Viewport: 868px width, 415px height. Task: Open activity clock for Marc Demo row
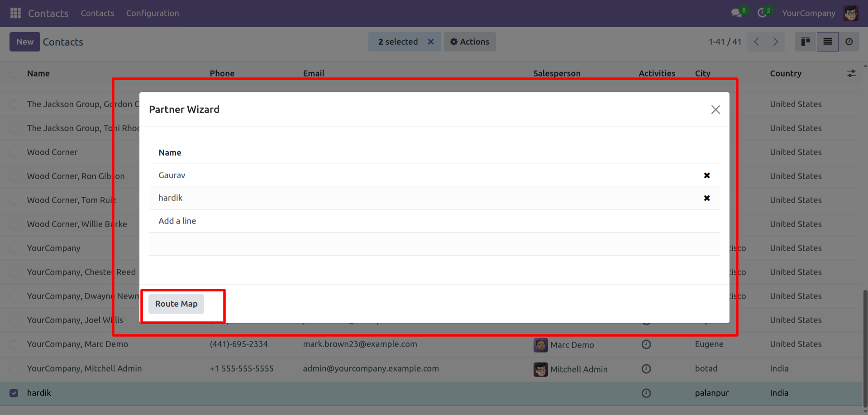646,344
